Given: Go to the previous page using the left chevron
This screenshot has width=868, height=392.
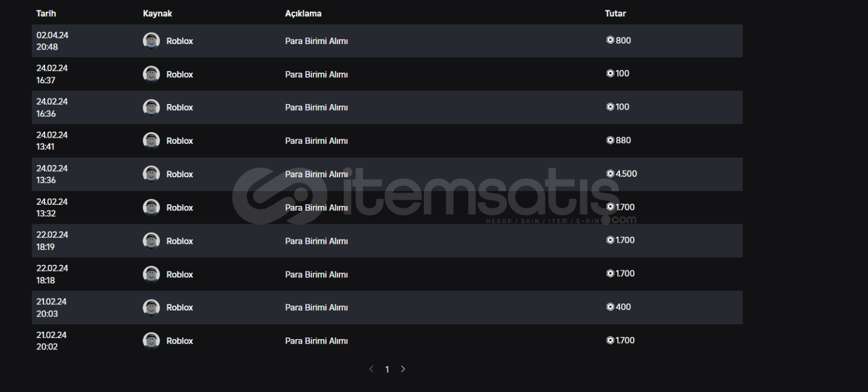Looking at the screenshot, I should pyautogui.click(x=371, y=369).
